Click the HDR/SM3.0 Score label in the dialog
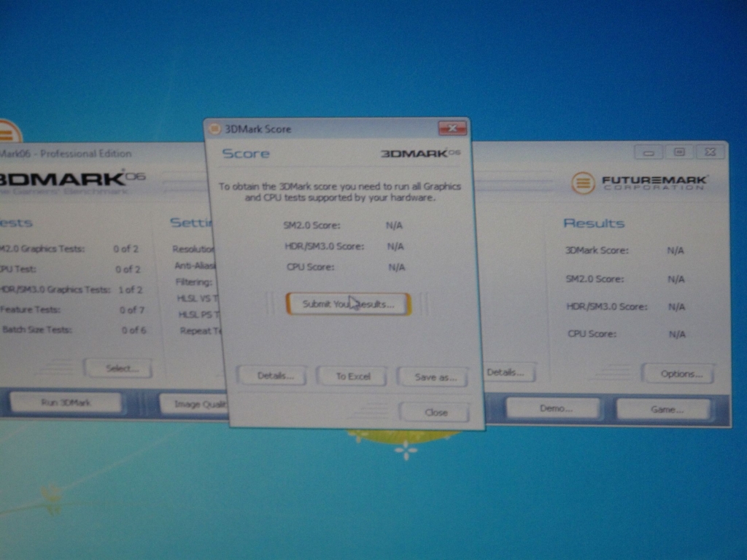 324,246
